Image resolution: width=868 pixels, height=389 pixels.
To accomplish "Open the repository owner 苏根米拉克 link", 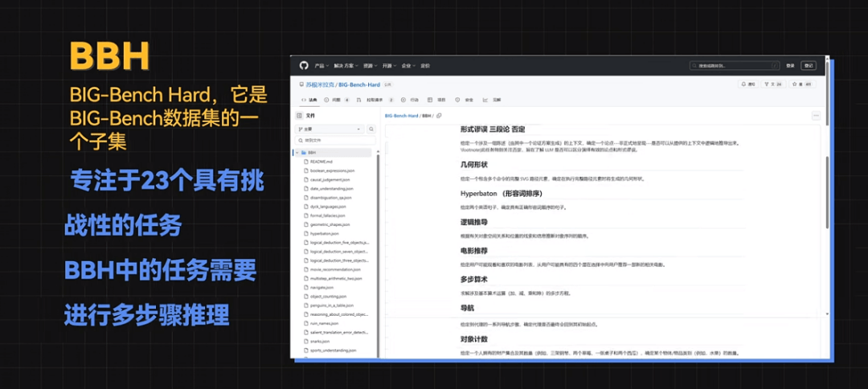I will click(x=321, y=84).
